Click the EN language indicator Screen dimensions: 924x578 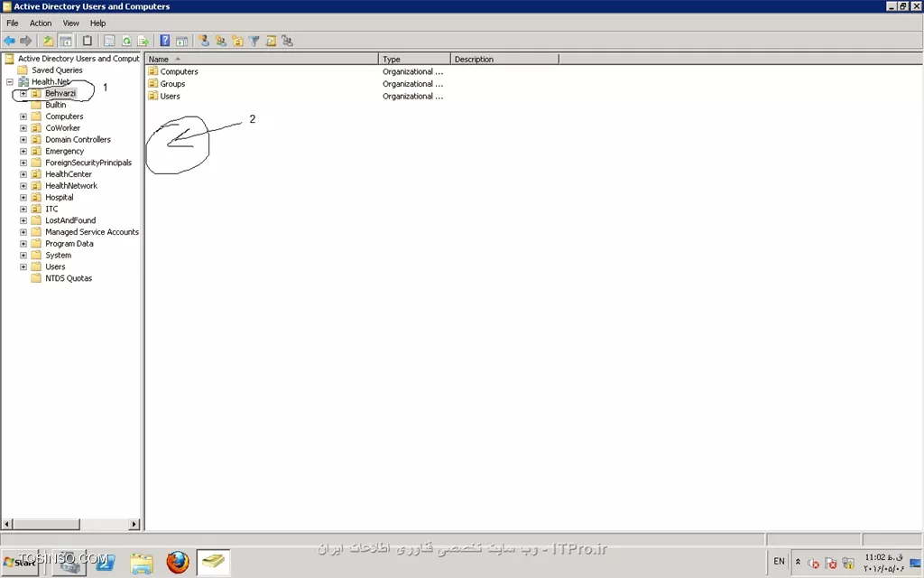(x=779, y=562)
